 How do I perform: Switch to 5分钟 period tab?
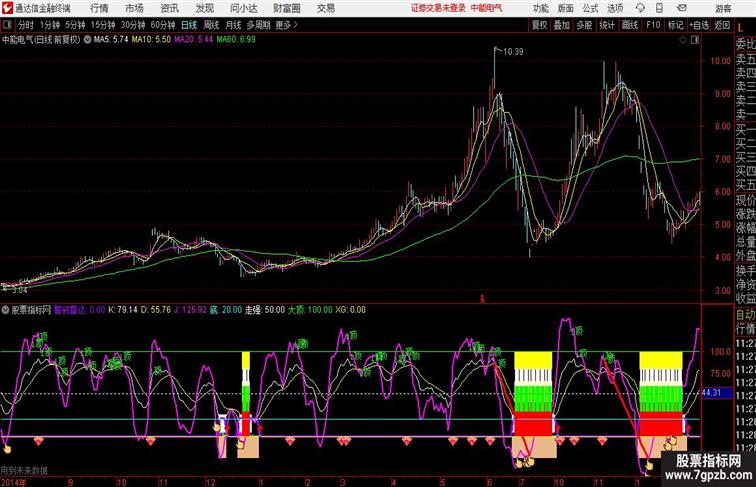(x=75, y=25)
